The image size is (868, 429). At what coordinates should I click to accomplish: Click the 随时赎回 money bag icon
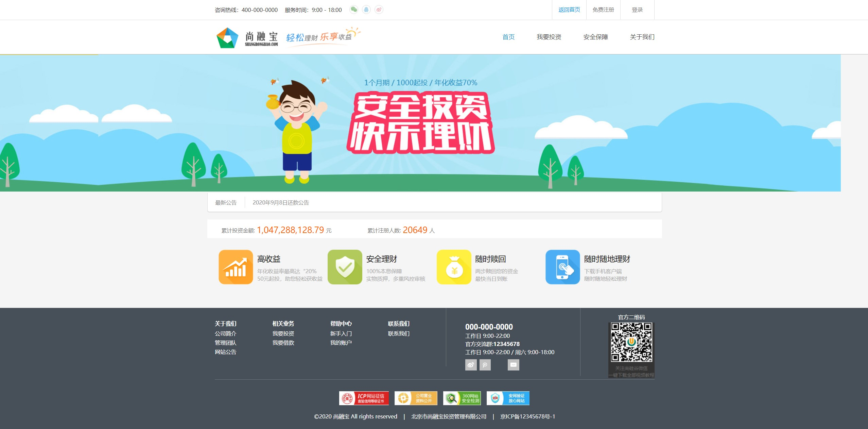pos(454,267)
